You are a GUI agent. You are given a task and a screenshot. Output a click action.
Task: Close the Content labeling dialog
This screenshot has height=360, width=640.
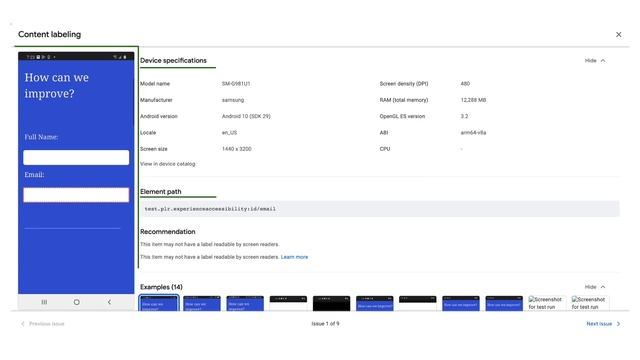point(618,35)
